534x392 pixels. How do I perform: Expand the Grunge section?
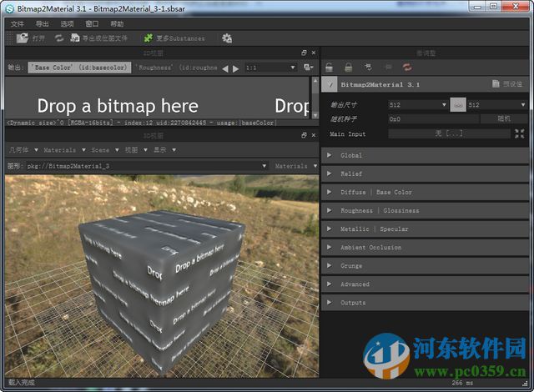coord(425,266)
